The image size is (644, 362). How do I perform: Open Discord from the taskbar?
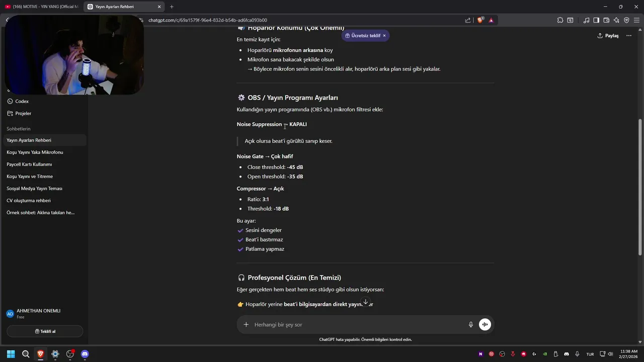[85, 354]
